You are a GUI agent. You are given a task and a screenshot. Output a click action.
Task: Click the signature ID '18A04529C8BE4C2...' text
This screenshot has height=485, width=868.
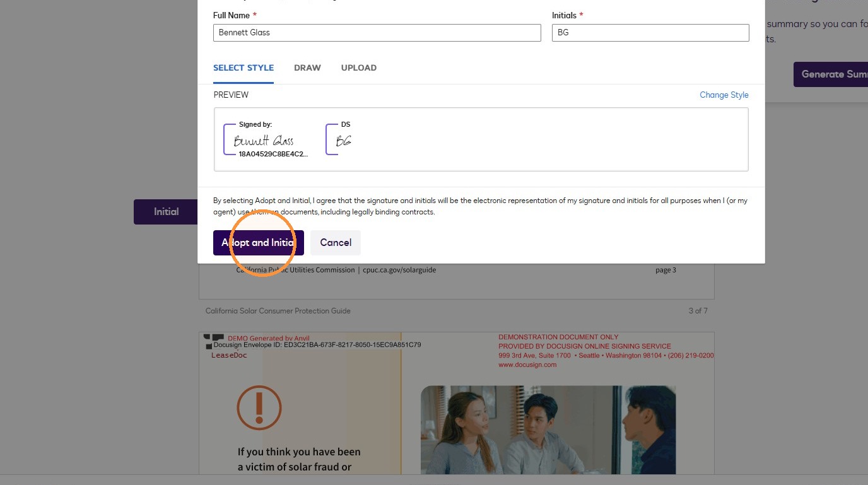pyautogui.click(x=273, y=154)
